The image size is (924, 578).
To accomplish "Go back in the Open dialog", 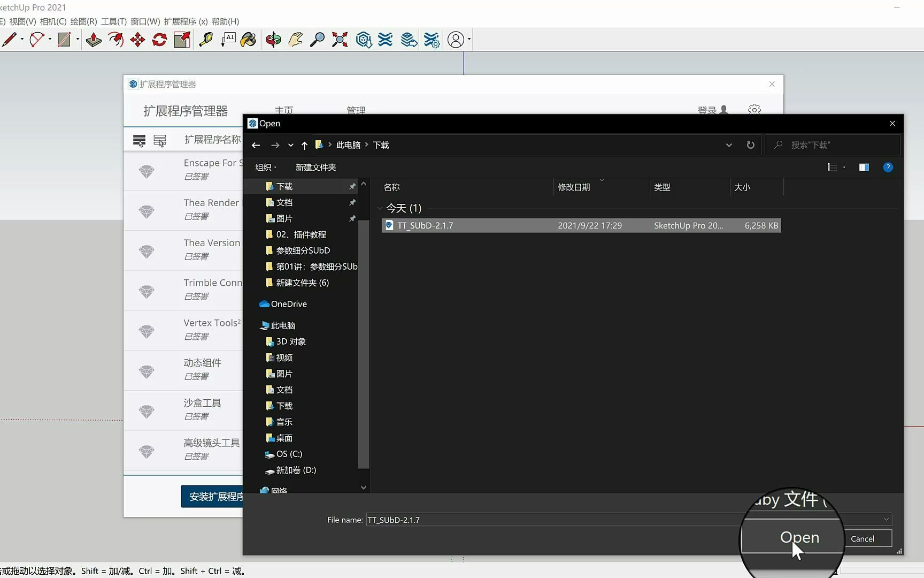I will tap(256, 145).
